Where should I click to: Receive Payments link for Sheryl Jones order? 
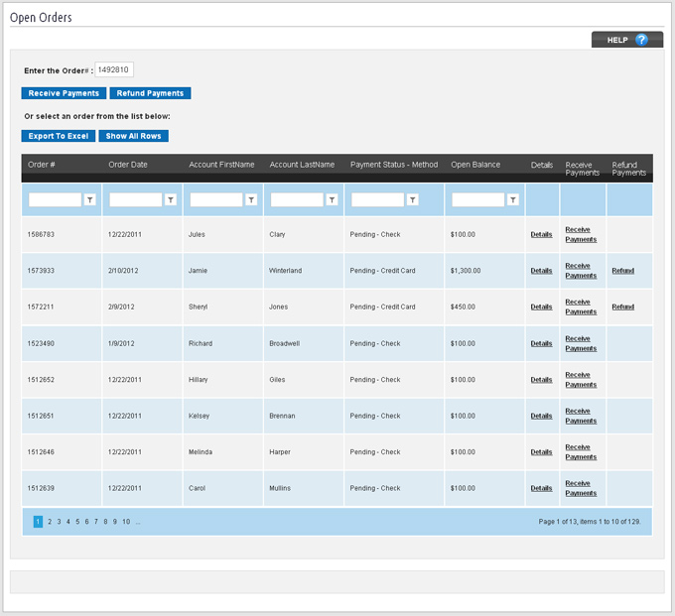pyautogui.click(x=581, y=307)
